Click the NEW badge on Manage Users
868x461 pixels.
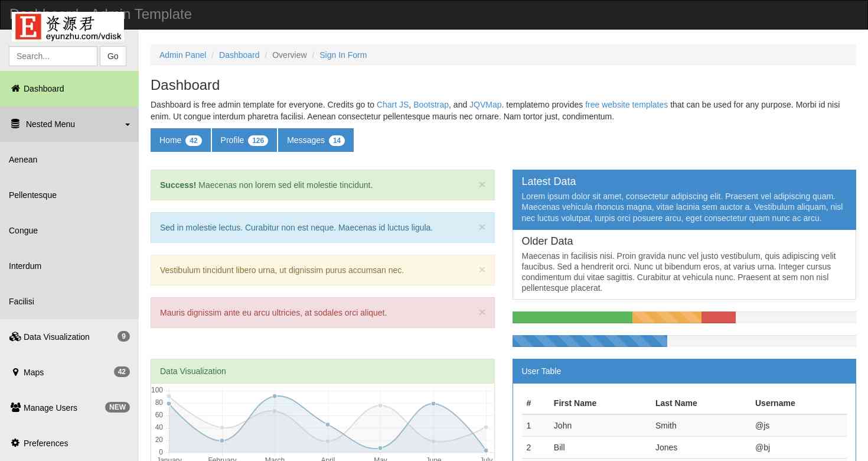pyautogui.click(x=118, y=407)
